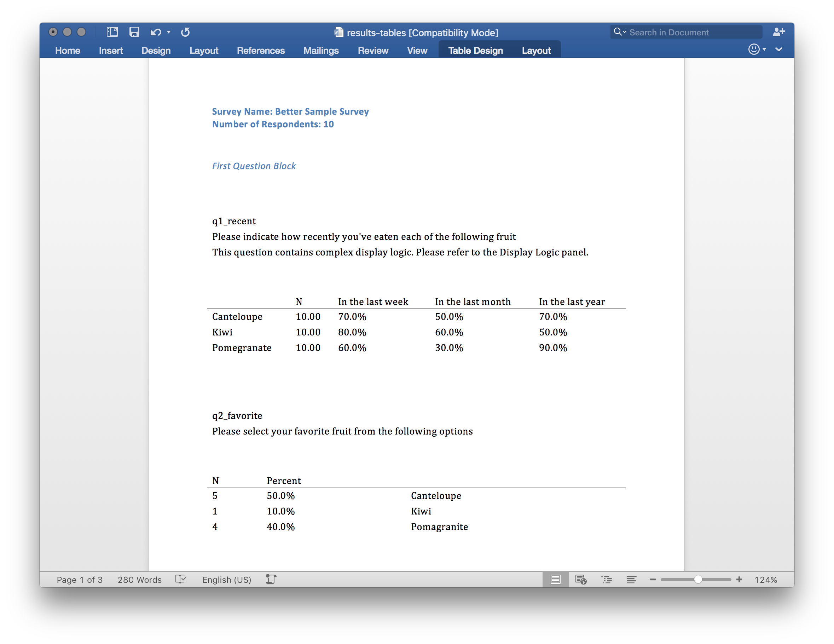Switch to Web Layout view in status bar
Viewport: 834px width, 644px height.
[x=581, y=580]
